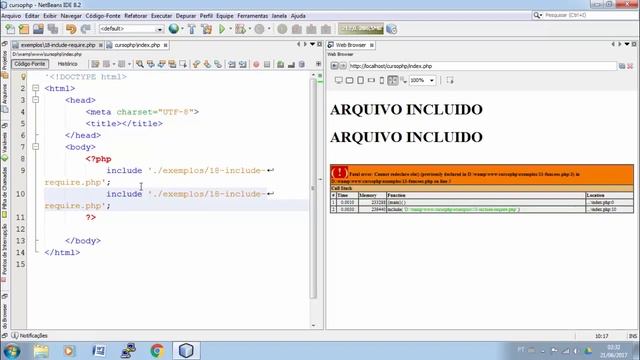Switch to the Histórico view button
The width and height of the screenshot is (640, 360).
[67, 64]
